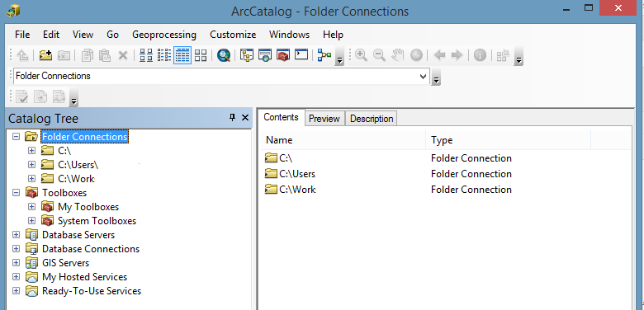644x310 pixels.
Task: Close the Catalog Tree panel
Action: tap(245, 118)
